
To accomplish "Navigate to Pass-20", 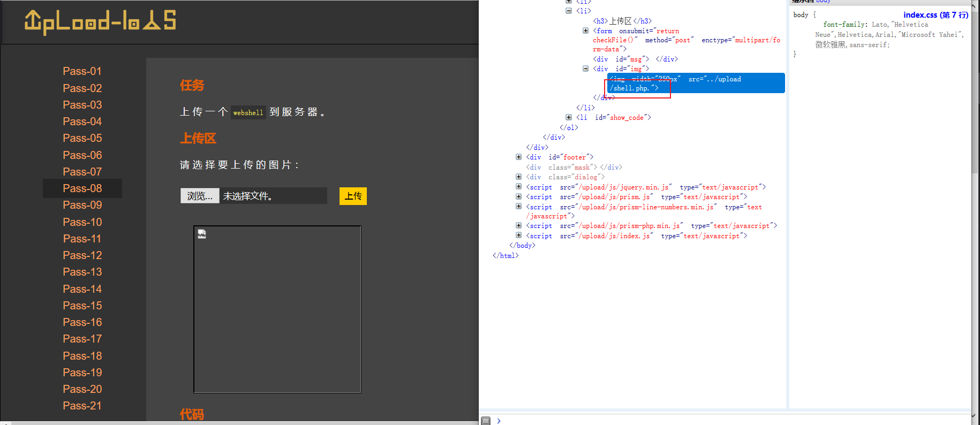I will pyautogui.click(x=82, y=389).
